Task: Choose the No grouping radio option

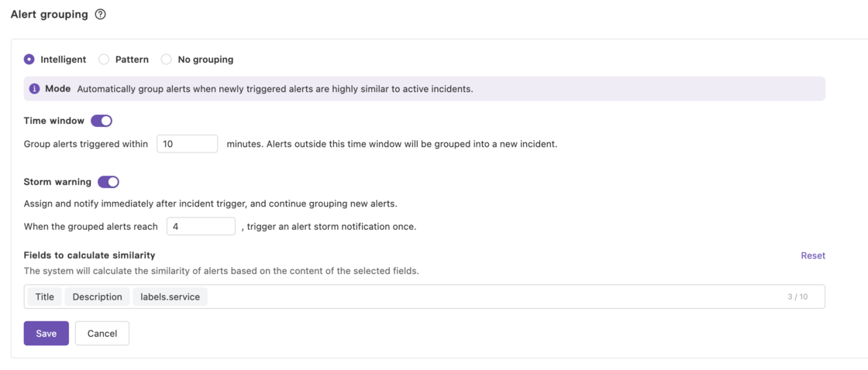Action: coord(167,60)
